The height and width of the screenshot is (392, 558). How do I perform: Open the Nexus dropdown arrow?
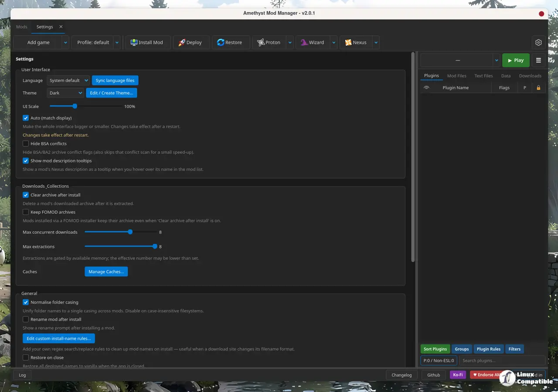(376, 42)
